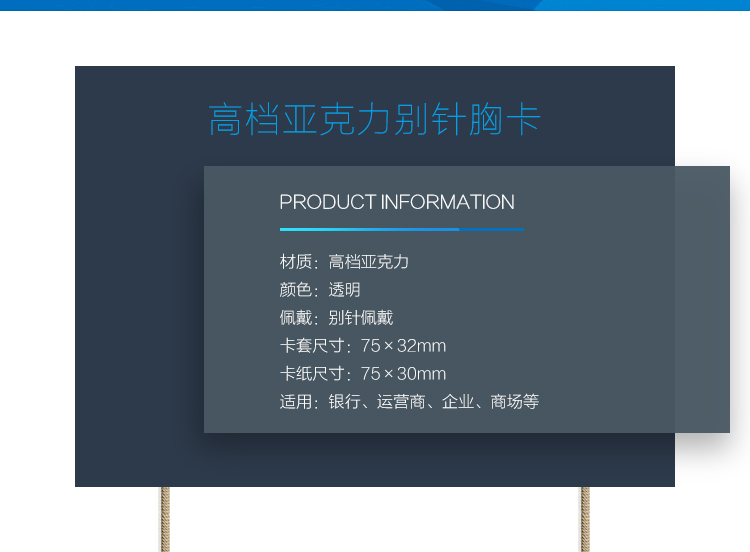
Task: Click the title 高档亚克力别针胸卡
Action: coord(375,119)
